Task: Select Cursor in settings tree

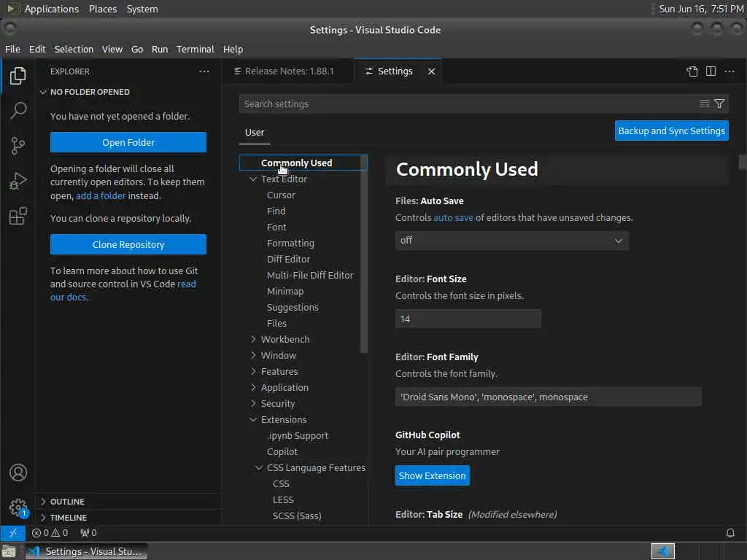Action: [x=281, y=195]
